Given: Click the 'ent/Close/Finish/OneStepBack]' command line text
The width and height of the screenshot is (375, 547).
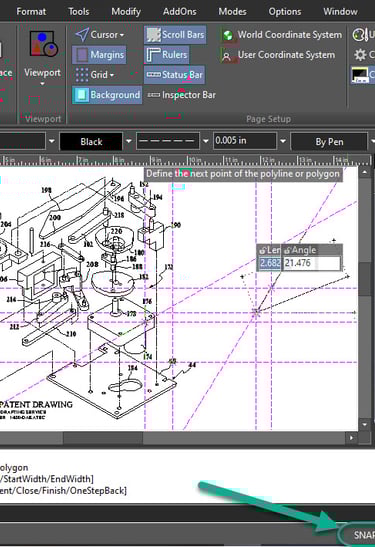Looking at the screenshot, I should click(x=63, y=490).
